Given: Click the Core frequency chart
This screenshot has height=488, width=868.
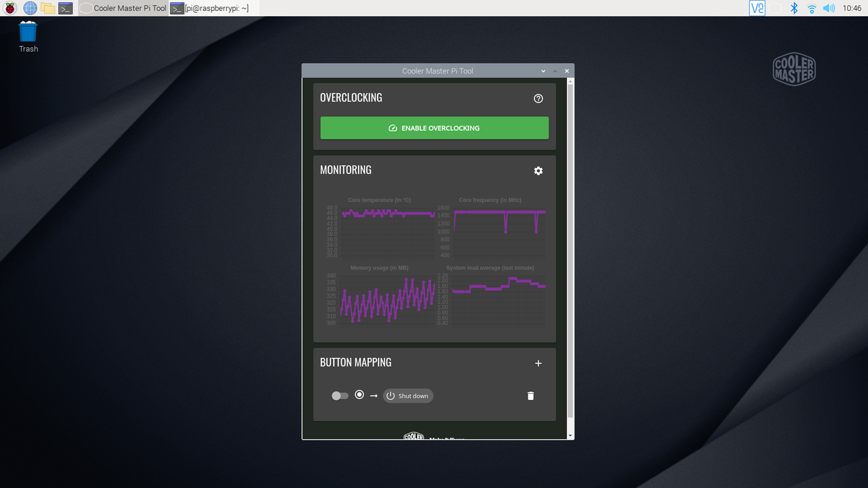Looking at the screenshot, I should coord(492,228).
